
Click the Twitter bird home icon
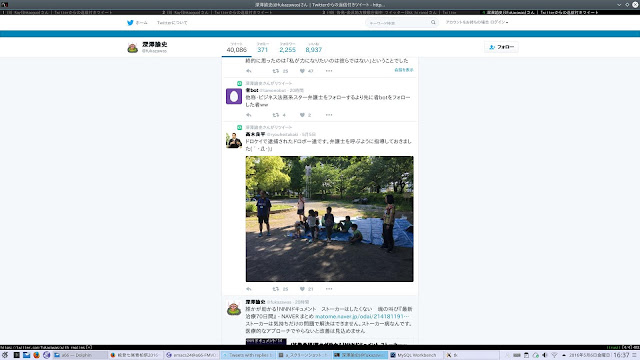tap(130, 23)
